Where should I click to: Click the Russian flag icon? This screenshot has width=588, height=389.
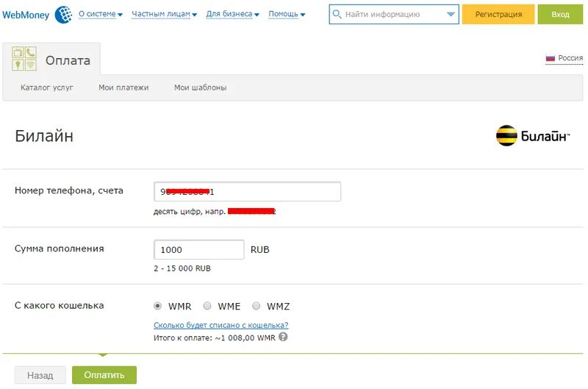pyautogui.click(x=550, y=58)
